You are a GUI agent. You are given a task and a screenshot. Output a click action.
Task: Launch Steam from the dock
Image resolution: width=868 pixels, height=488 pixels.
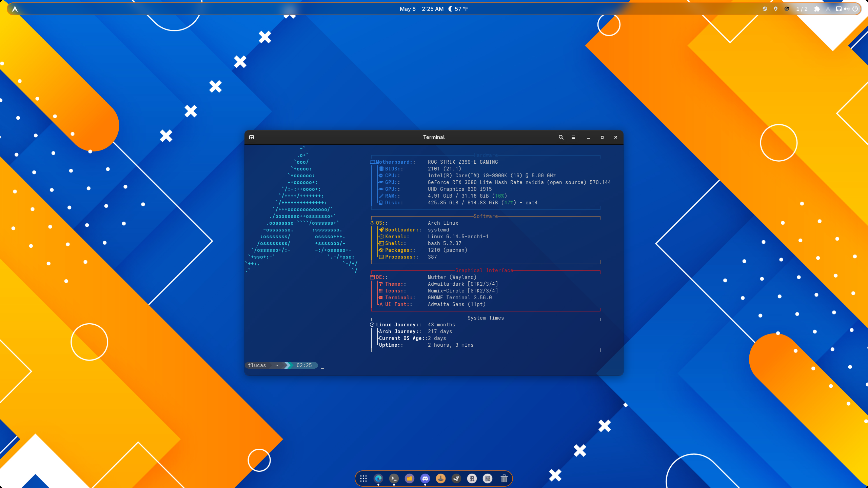click(456, 478)
